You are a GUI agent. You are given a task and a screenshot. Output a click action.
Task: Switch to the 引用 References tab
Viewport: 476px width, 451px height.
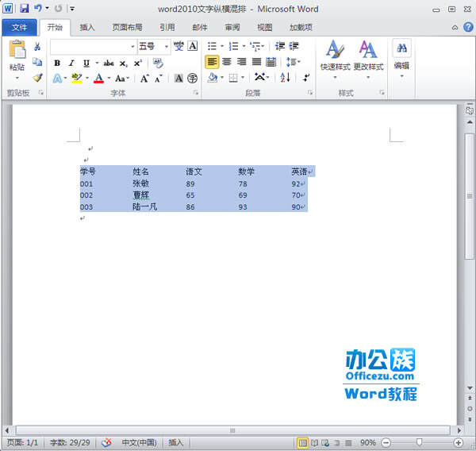(167, 27)
